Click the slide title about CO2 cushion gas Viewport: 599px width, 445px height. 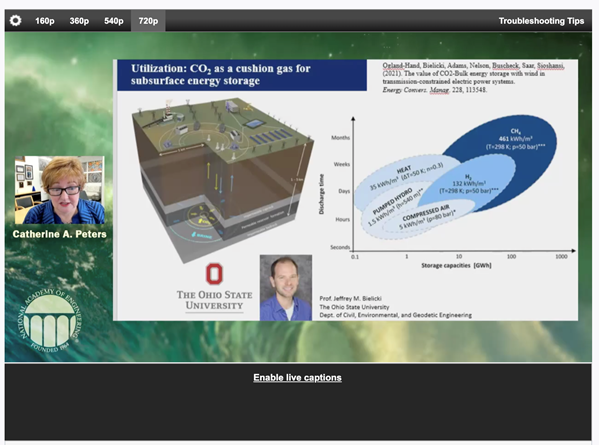[221, 74]
